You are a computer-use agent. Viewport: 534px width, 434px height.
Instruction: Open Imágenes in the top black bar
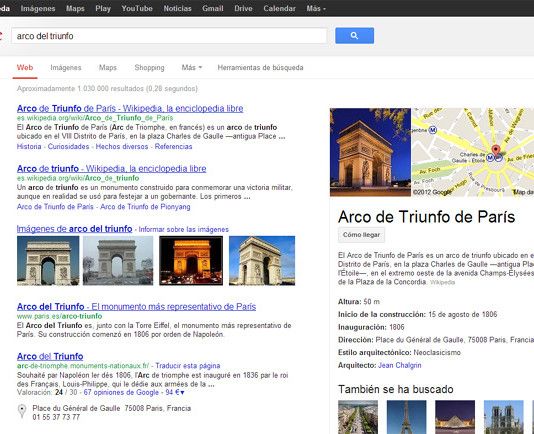coord(38,9)
